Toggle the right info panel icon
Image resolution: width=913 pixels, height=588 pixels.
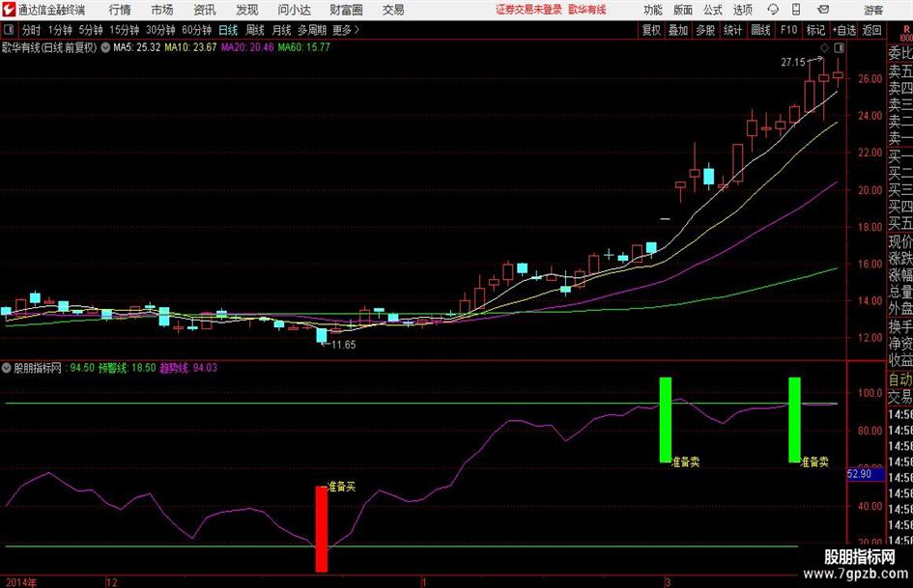(x=839, y=47)
